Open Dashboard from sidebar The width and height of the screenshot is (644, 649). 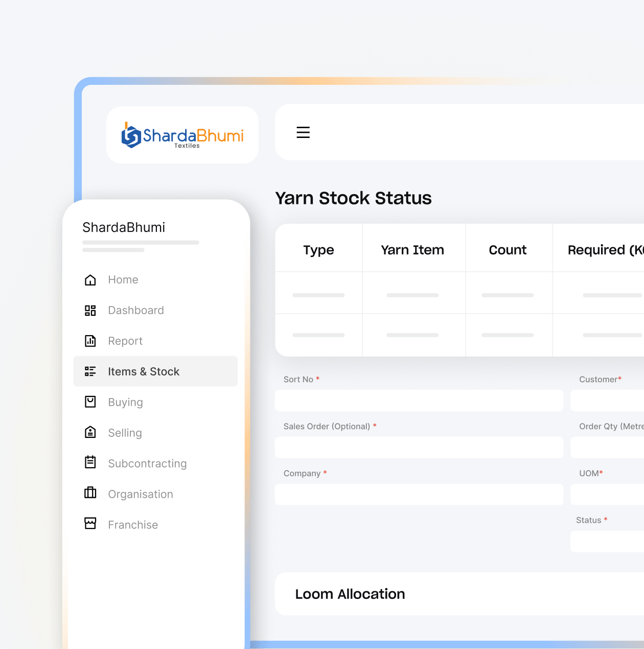tap(155, 310)
